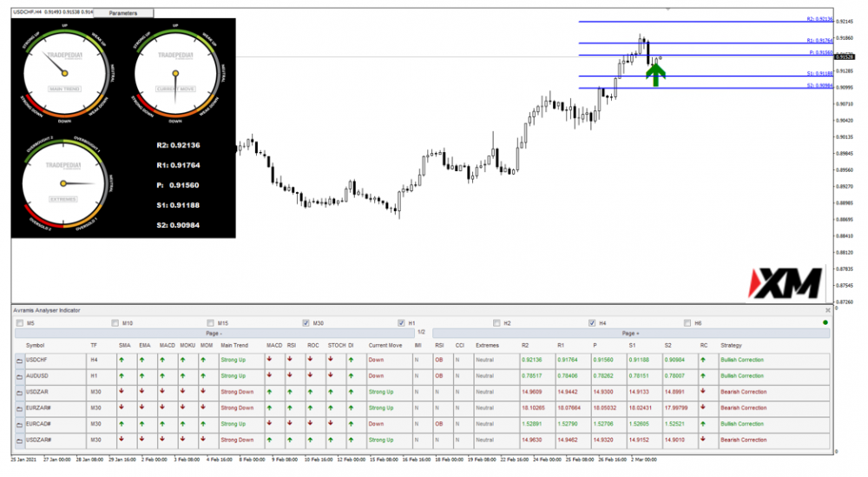This screenshot has width=868, height=477.
Task: Enable the M10 timeframe checkbox
Action: [115, 323]
